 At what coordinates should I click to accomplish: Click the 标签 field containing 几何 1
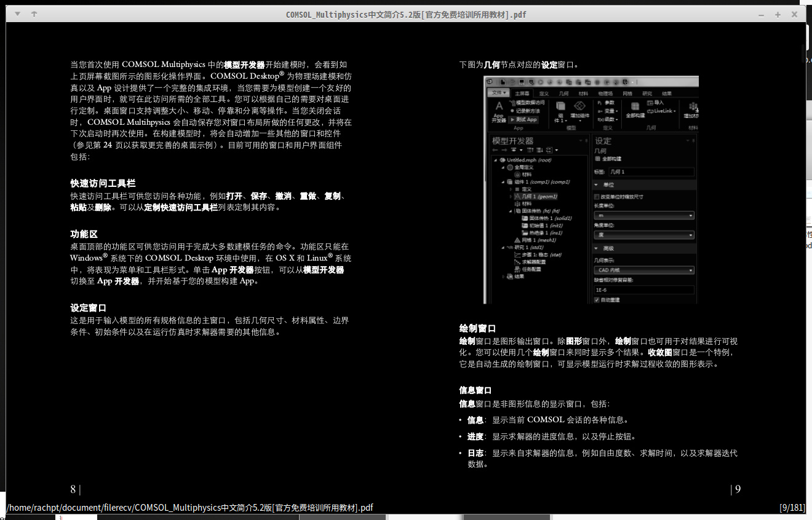tap(652, 172)
